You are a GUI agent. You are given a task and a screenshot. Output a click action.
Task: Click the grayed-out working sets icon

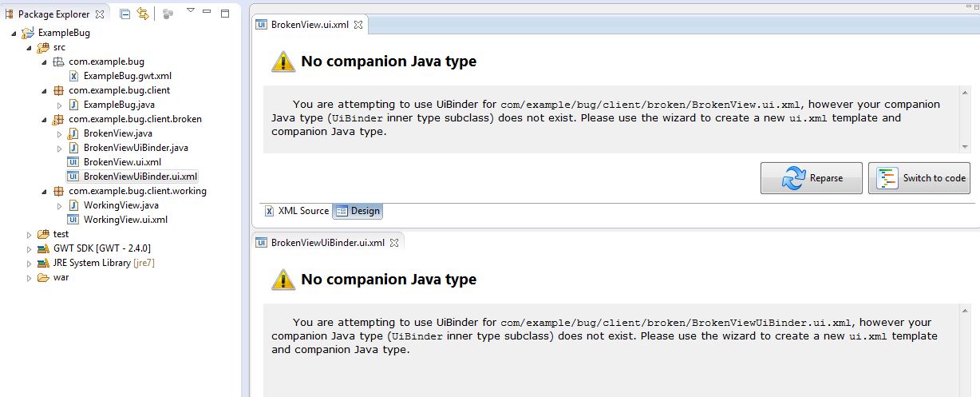click(x=168, y=14)
